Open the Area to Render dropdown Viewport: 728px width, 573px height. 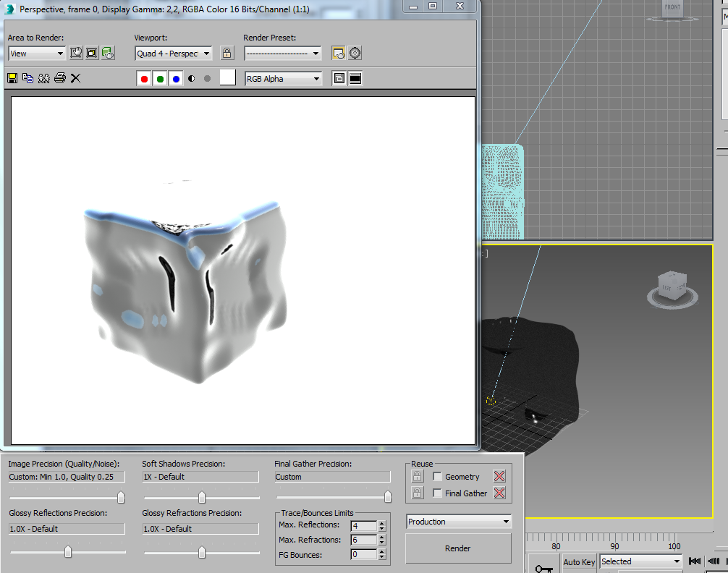point(37,54)
